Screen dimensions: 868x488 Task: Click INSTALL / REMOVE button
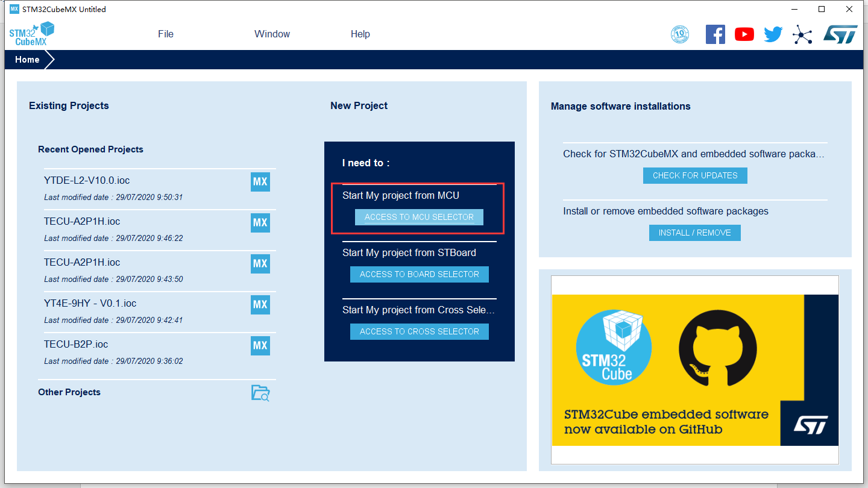695,233
